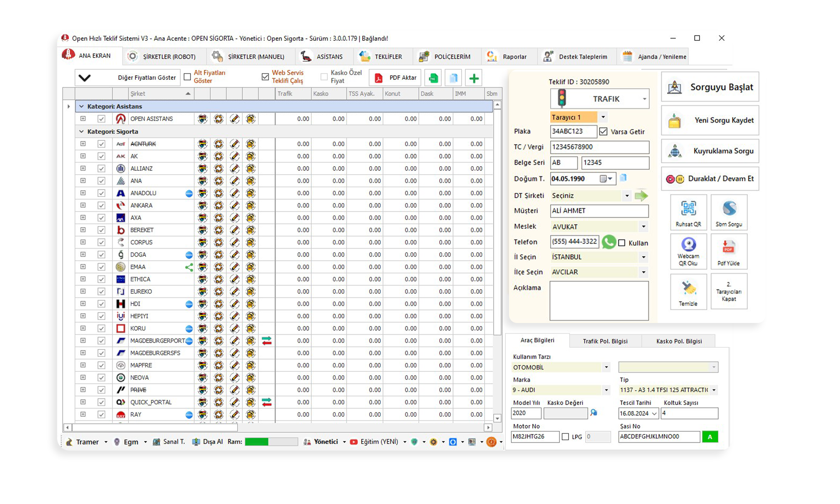Select the Kasko Pol. Bilgisi tab
This screenshot has height=504, width=840.
[679, 341]
